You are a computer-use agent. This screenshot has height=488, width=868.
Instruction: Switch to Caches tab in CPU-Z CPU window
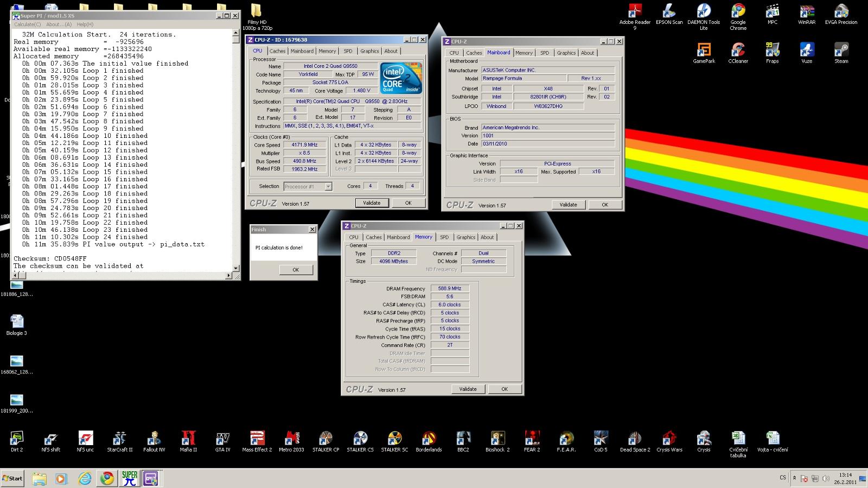click(x=277, y=51)
